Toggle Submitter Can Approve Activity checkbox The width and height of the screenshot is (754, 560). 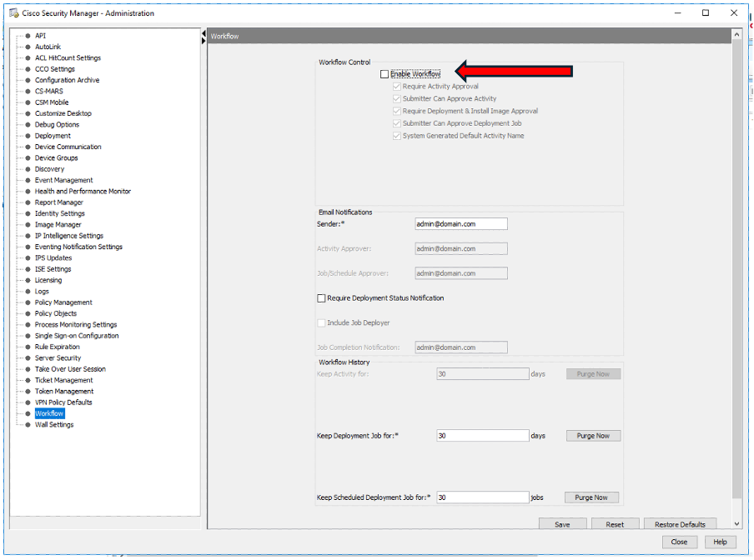click(x=397, y=98)
